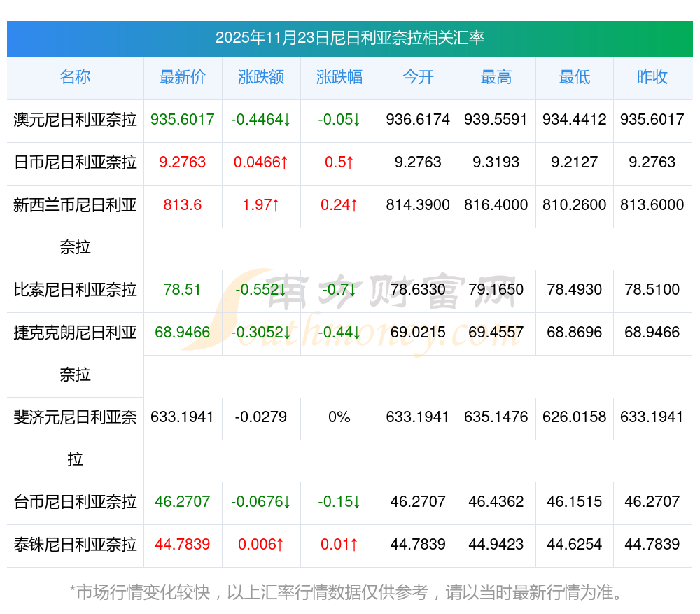The width and height of the screenshot is (700, 614).
Task: Click the 昨收 column header
Action: tap(652, 77)
